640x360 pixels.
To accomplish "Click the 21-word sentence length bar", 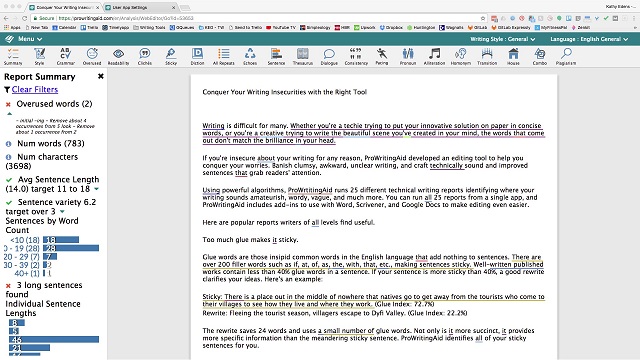I will point(29,348).
